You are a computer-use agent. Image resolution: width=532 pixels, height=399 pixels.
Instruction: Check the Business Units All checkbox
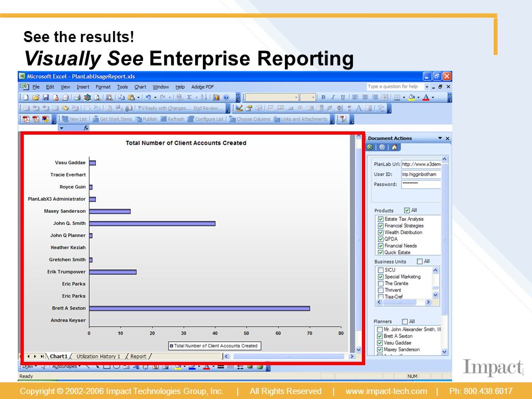point(420,261)
